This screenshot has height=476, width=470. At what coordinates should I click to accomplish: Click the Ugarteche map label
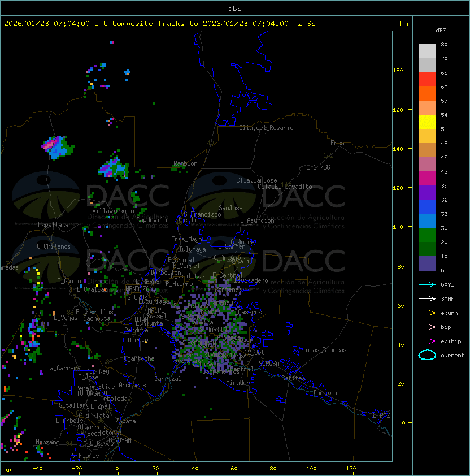click(x=140, y=358)
